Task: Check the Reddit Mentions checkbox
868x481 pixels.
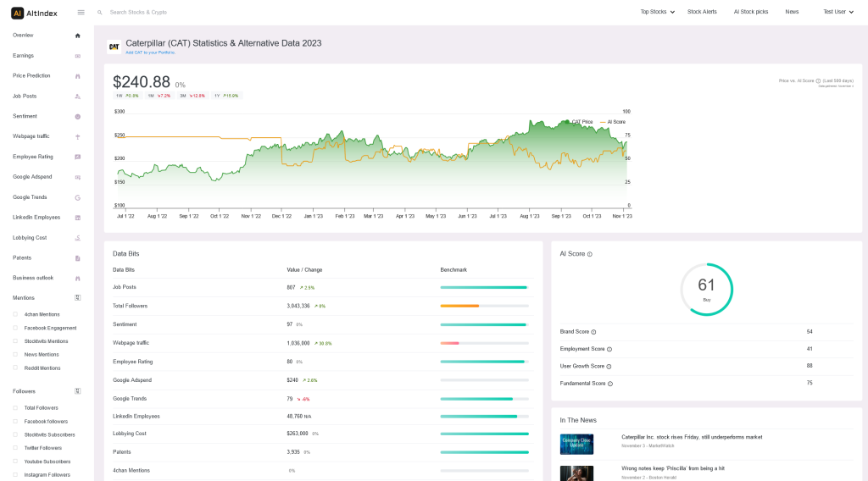Action: coord(15,368)
